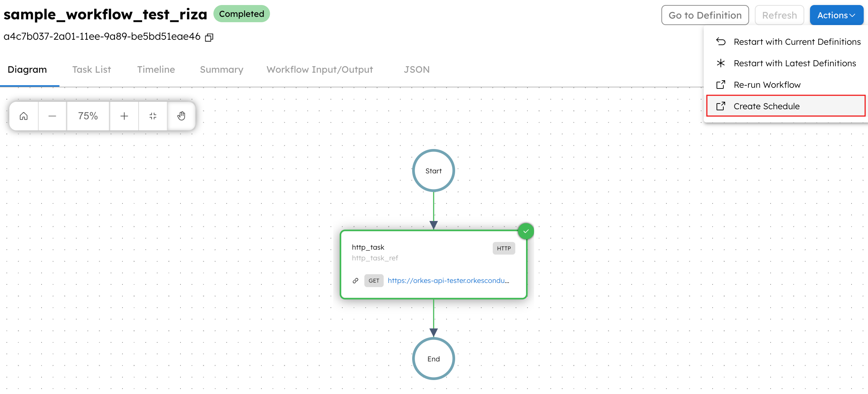Switch to the Task List tab
Screen dimensions: 868x394
92,69
